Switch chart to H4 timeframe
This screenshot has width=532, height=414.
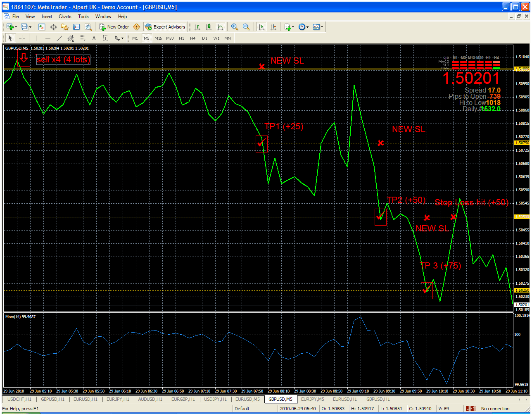click(193, 38)
